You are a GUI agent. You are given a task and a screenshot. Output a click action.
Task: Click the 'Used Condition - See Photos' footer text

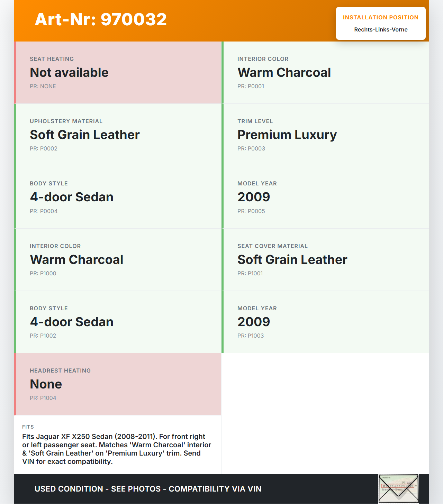tap(148, 489)
